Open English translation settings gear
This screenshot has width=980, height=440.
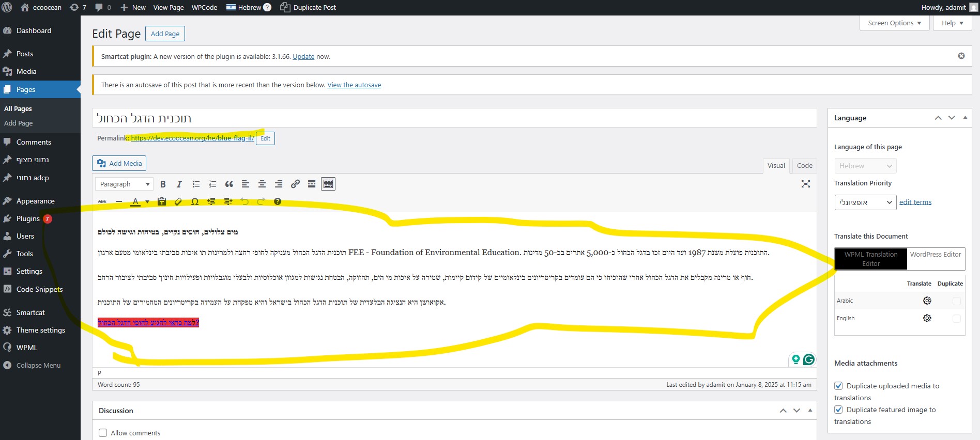(927, 318)
